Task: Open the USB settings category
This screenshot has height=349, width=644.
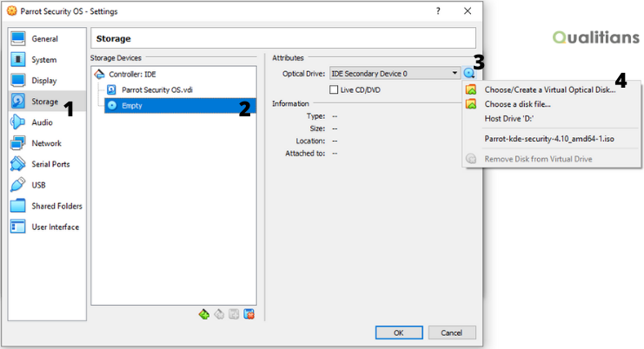Action: [x=46, y=185]
